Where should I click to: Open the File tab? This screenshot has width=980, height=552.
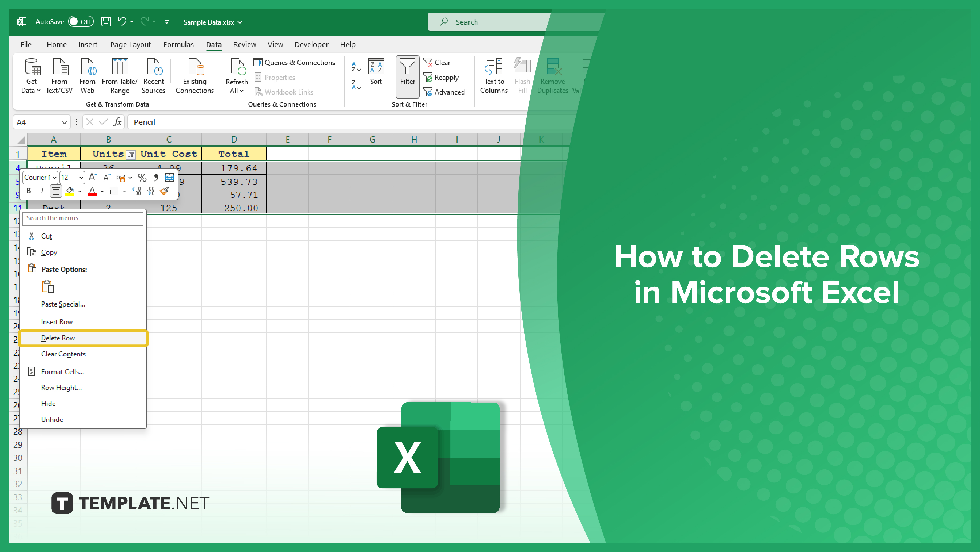click(26, 44)
